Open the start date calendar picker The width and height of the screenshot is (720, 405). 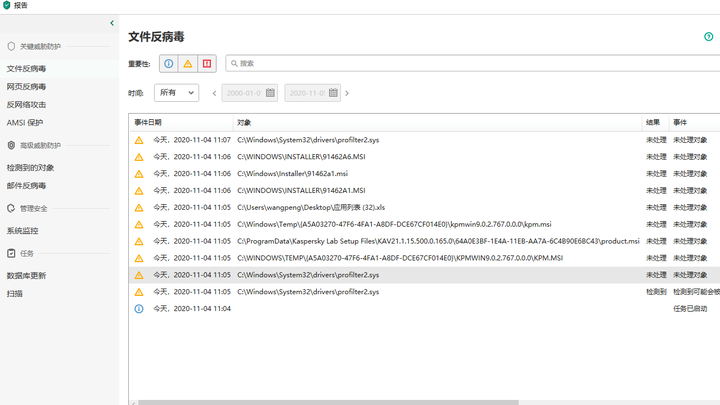coord(270,93)
